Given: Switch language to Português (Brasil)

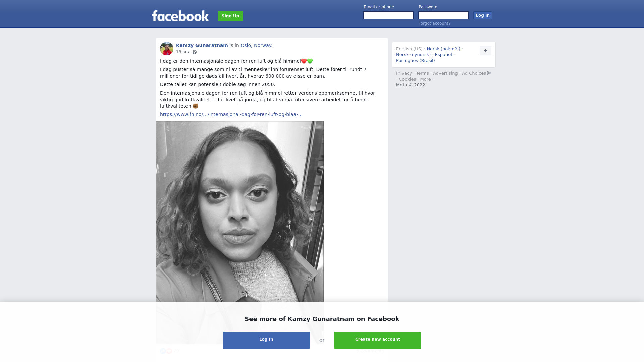Looking at the screenshot, I should pyautogui.click(x=415, y=61).
